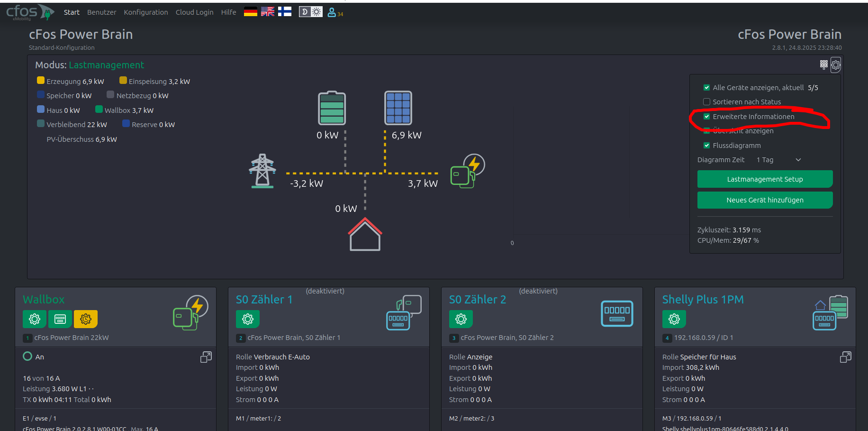The width and height of the screenshot is (868, 431).
Task: Click the dashboard settings gear at top right
Action: [x=836, y=65]
